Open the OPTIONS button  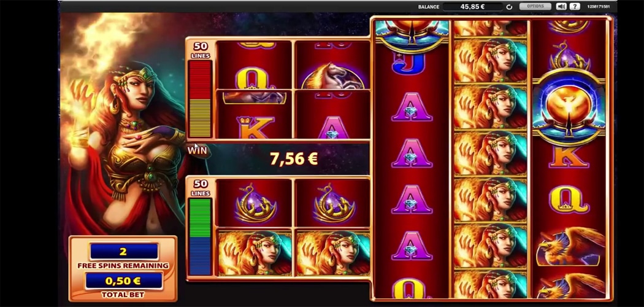535,7
